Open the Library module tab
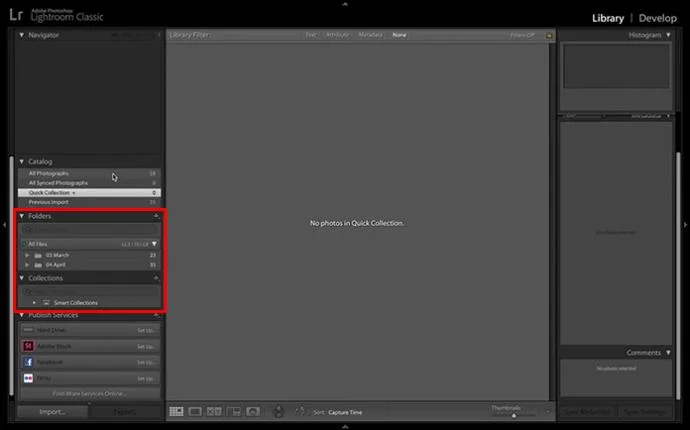This screenshot has width=690, height=430. tap(607, 18)
